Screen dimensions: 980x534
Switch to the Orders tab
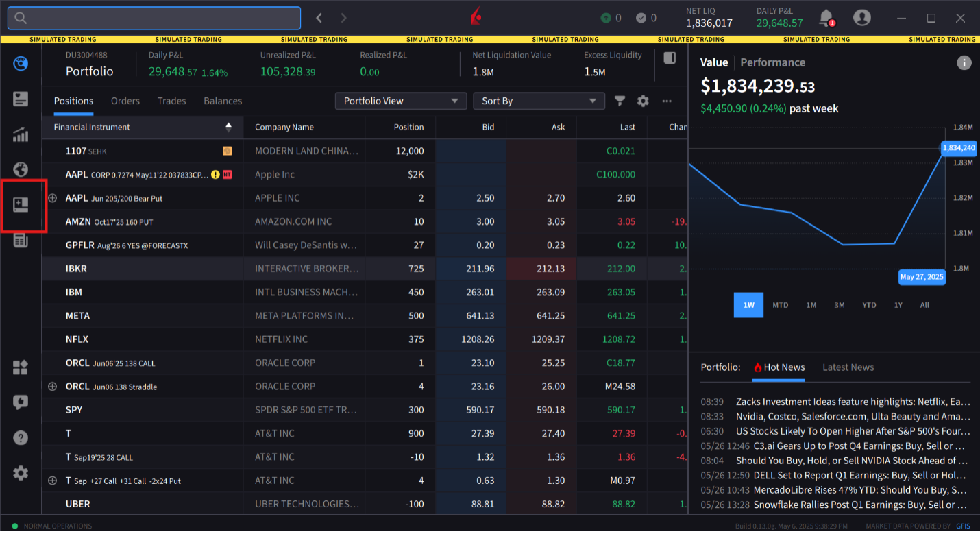coord(125,101)
